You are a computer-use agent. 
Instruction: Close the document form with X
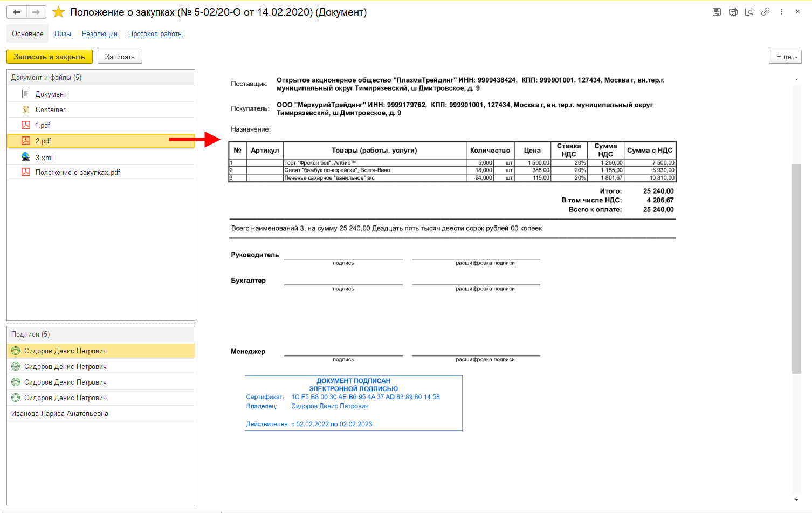[797, 12]
